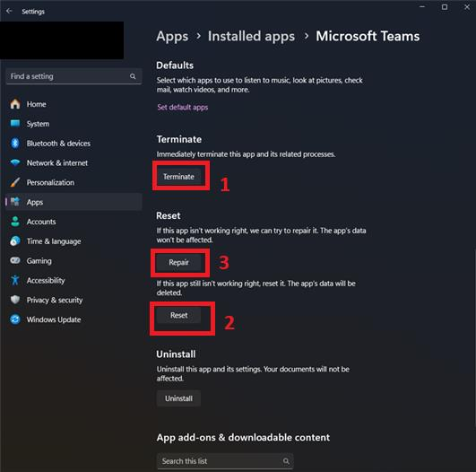
Task: Click the Windows Update refresh icon
Action: click(15, 319)
